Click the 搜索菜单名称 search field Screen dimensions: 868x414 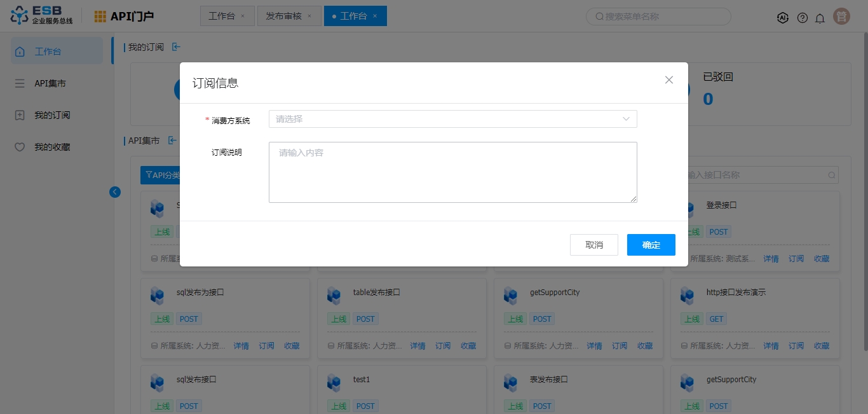pyautogui.click(x=658, y=17)
